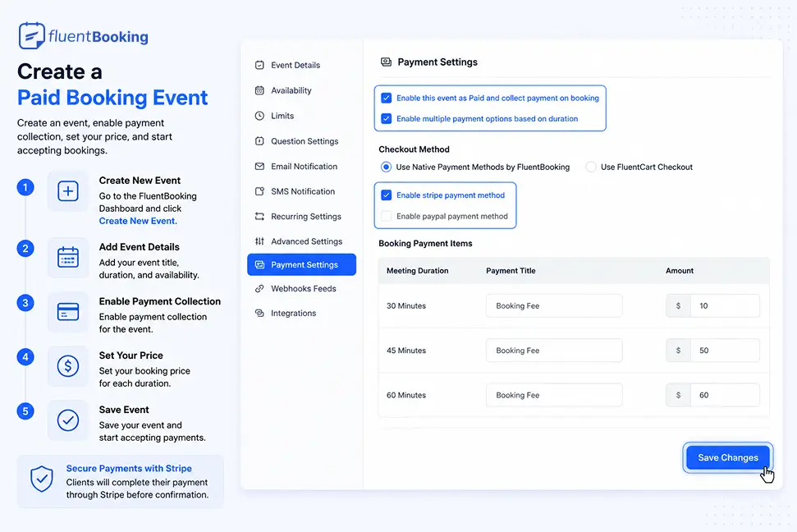Click Payment Title field for 30 Minutes

coord(554,305)
